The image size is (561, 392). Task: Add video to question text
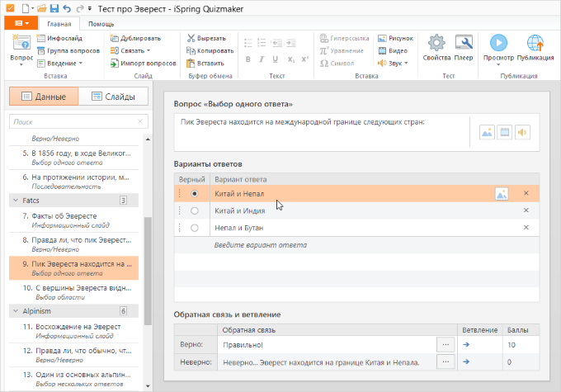(x=504, y=133)
